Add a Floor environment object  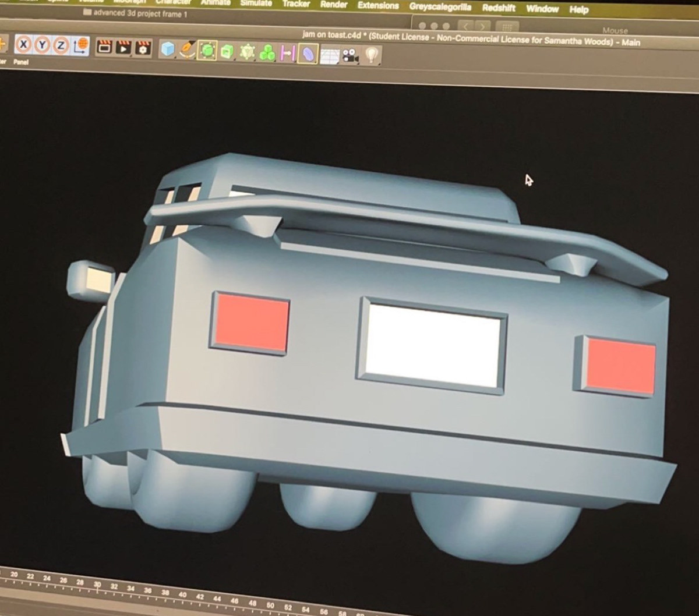(329, 55)
